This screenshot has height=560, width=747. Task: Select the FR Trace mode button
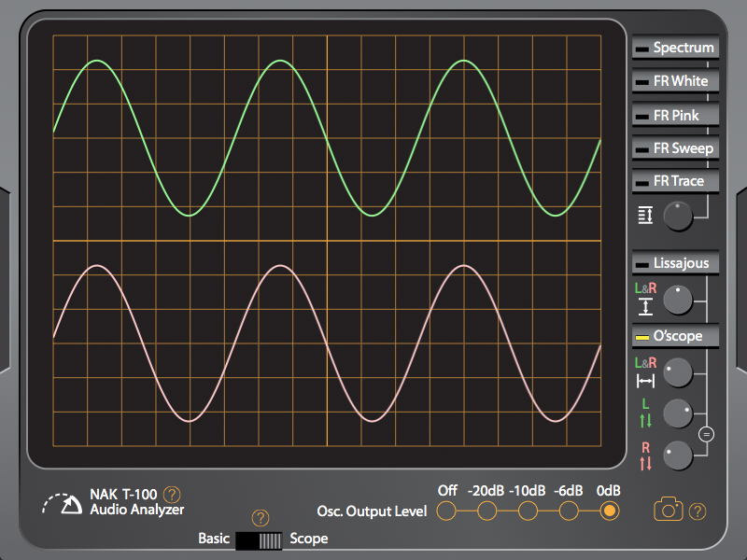tap(675, 181)
